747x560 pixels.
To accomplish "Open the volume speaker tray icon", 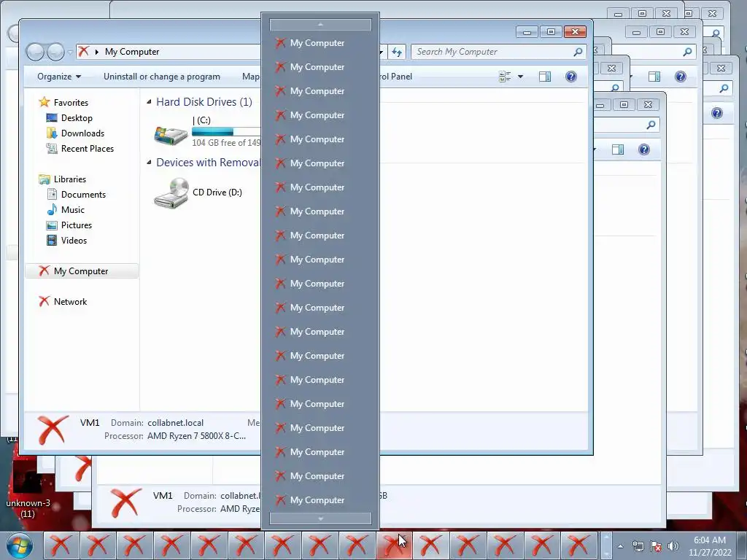I will coord(673,546).
